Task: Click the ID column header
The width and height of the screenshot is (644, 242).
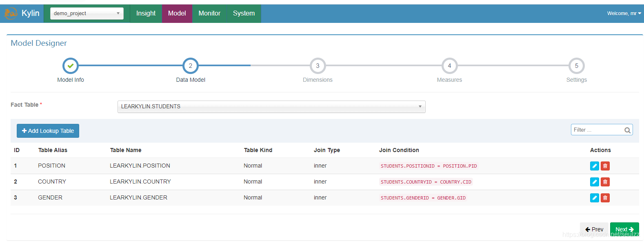Action: click(17, 150)
